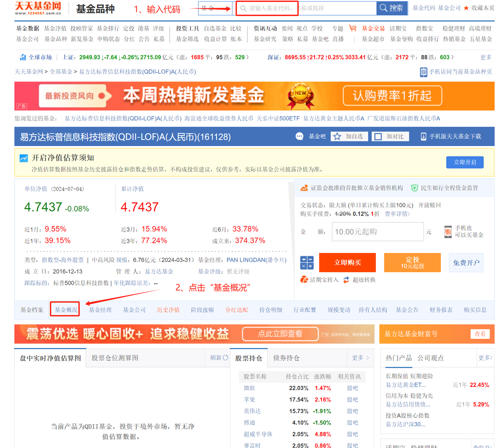Screen dimensions: 501x448
Task: Click the 超级转换 swap arrows icon
Action: pos(346,280)
